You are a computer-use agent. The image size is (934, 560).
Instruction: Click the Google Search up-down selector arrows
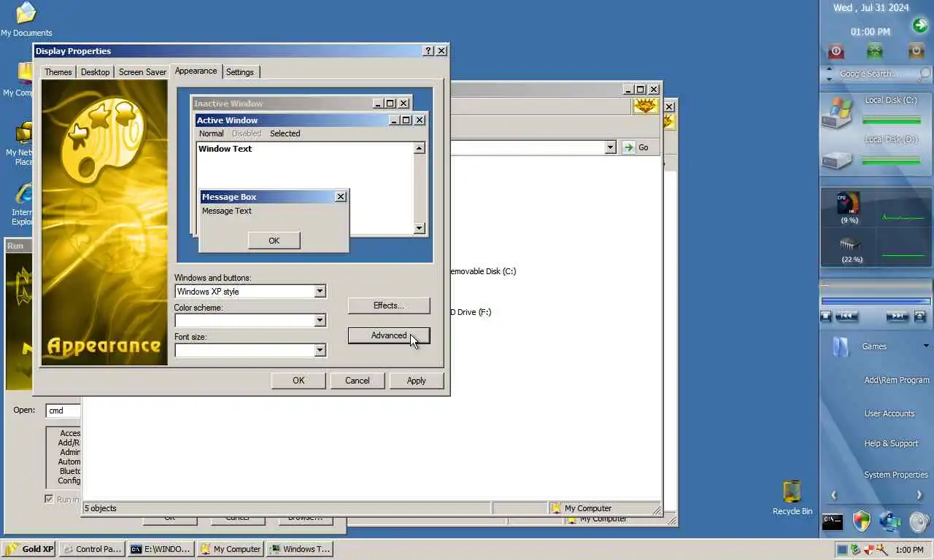pos(829,74)
